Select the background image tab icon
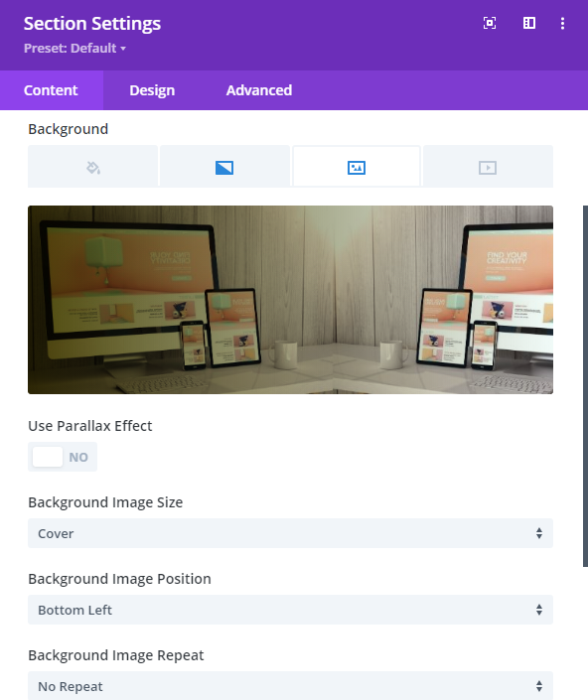The height and width of the screenshot is (700, 588). (x=357, y=167)
